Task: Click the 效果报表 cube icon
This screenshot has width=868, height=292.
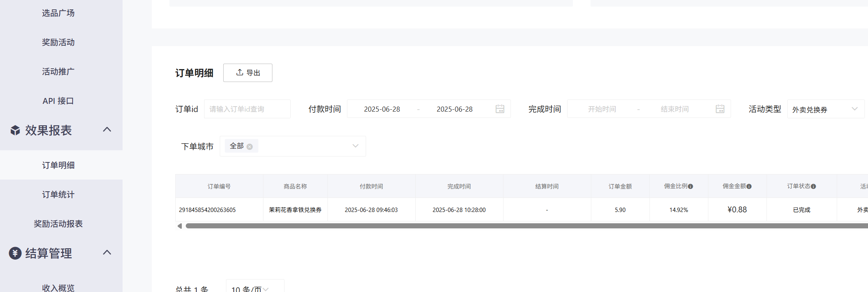Action: (x=15, y=130)
